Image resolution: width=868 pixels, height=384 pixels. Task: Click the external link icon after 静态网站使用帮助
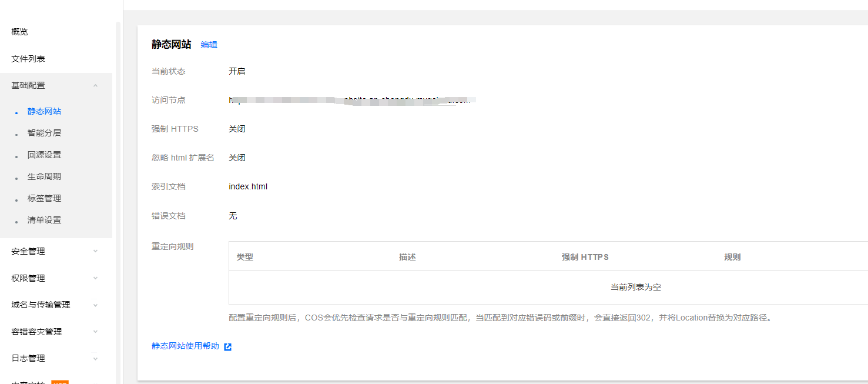click(x=228, y=347)
